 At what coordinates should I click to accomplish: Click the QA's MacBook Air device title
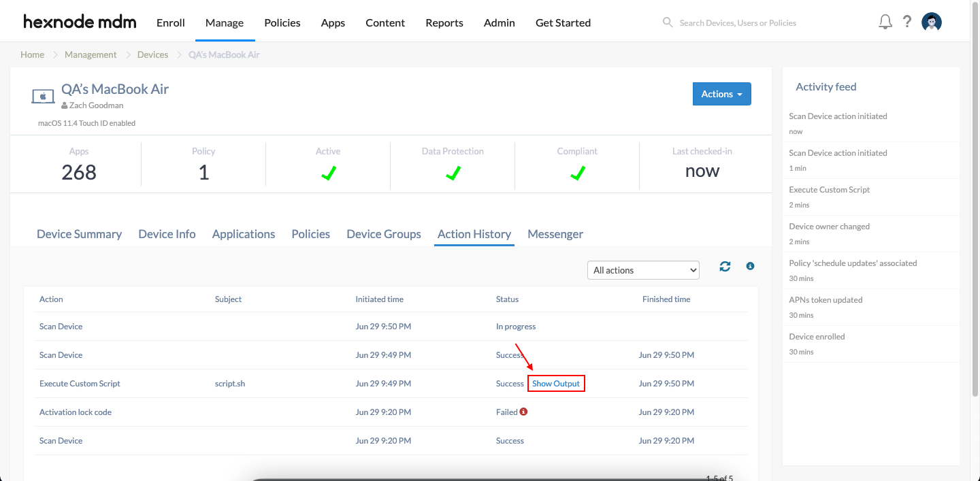pyautogui.click(x=115, y=89)
